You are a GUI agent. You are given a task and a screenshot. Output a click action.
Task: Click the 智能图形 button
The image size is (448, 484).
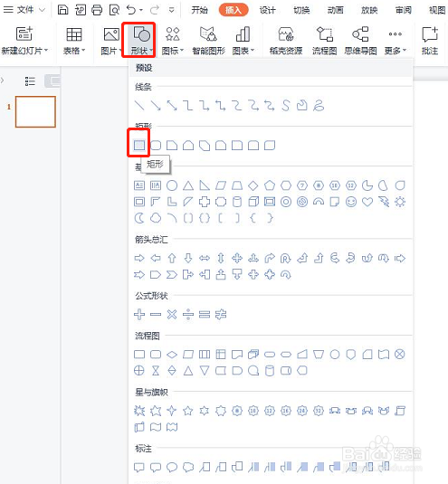(208, 41)
